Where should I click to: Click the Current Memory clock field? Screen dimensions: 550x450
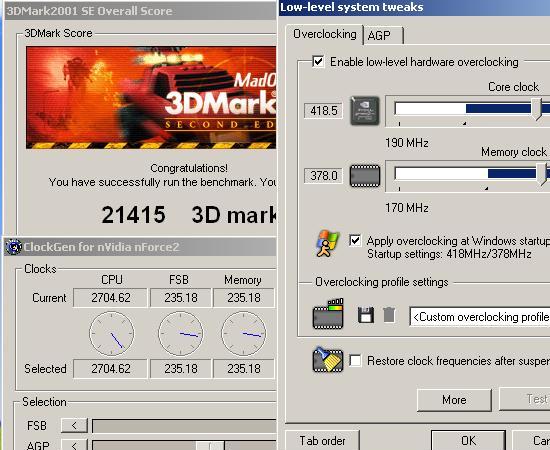(x=244, y=298)
